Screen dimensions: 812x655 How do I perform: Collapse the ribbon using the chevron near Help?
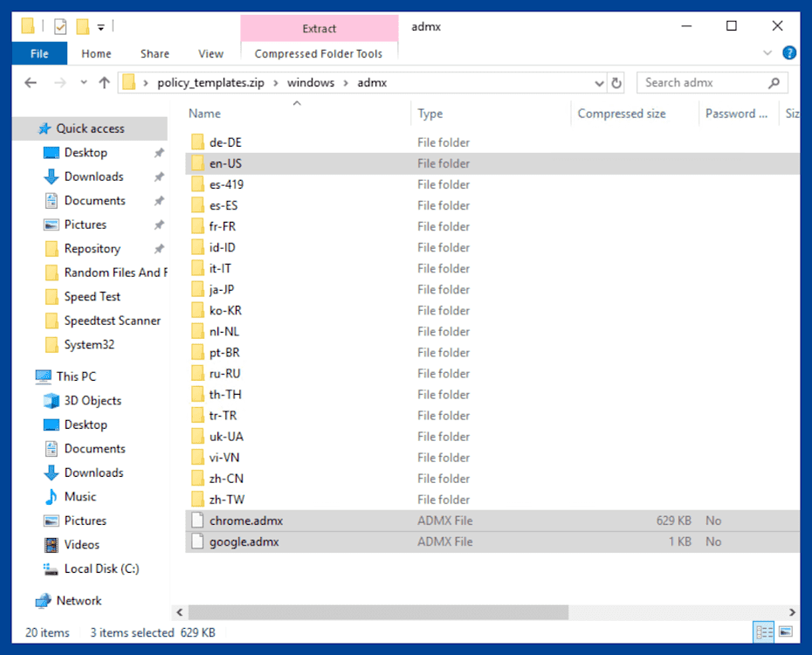coord(767,52)
